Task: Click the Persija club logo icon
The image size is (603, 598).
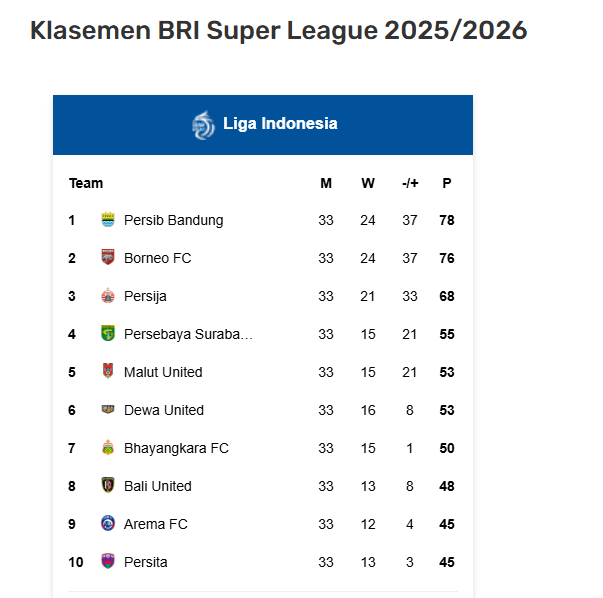Action: click(108, 295)
